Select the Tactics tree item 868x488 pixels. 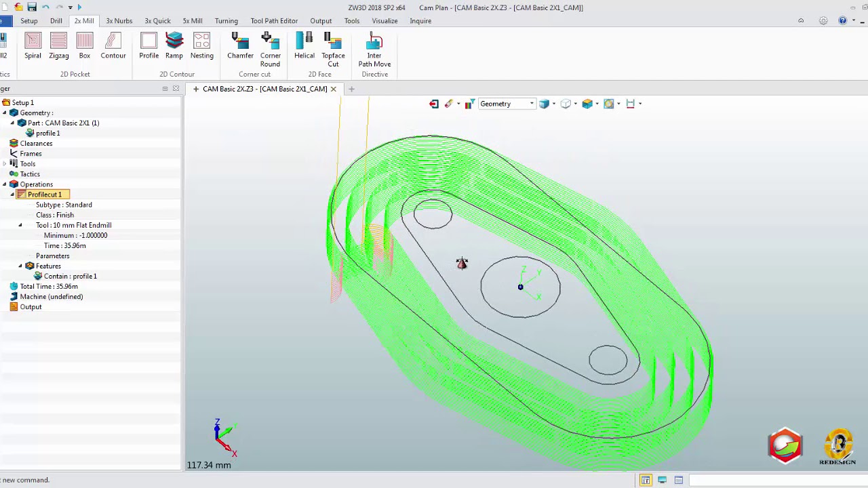tap(30, 174)
